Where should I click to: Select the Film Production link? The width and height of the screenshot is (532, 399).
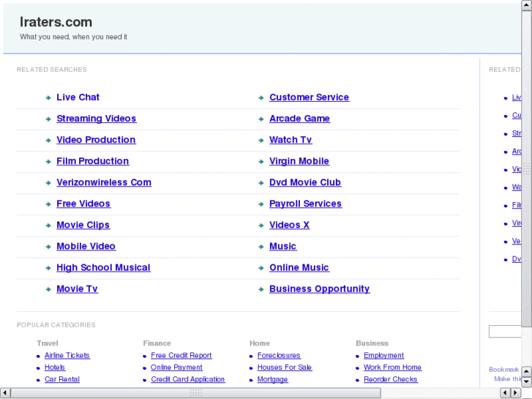click(x=93, y=161)
